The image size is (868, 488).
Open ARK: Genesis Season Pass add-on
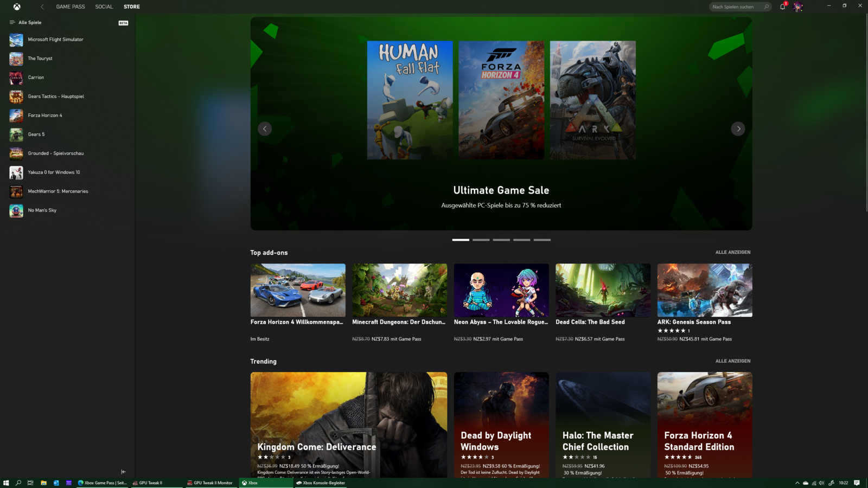tap(705, 303)
